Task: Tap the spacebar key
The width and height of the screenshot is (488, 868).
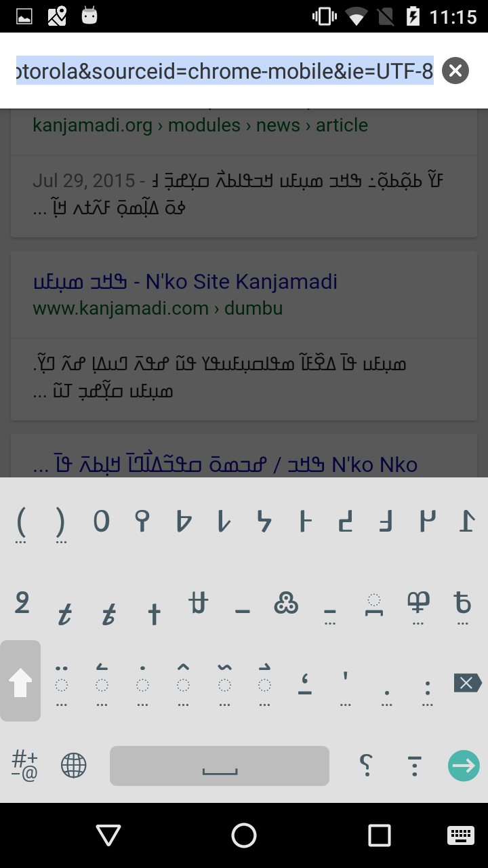Action: 220,766
